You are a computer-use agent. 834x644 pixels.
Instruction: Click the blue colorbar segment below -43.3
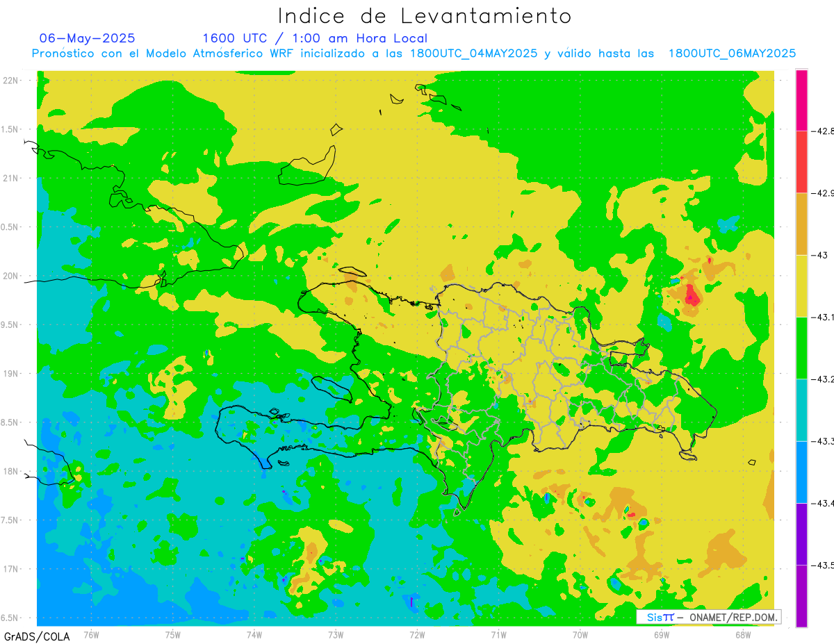coord(801,471)
